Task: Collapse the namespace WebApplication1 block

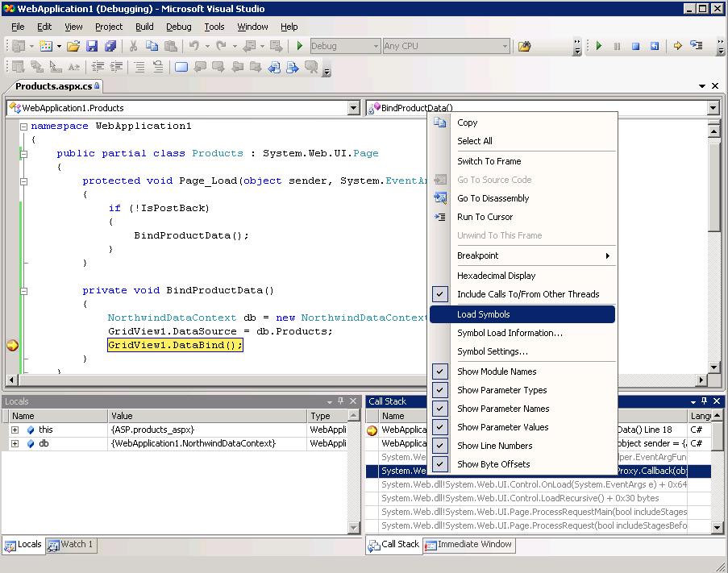Action: coord(23,127)
